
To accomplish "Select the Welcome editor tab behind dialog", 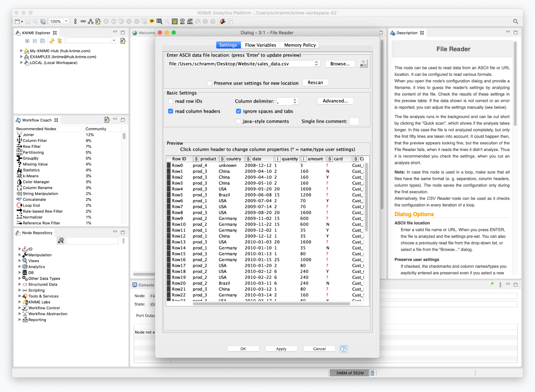I will click(x=144, y=33).
